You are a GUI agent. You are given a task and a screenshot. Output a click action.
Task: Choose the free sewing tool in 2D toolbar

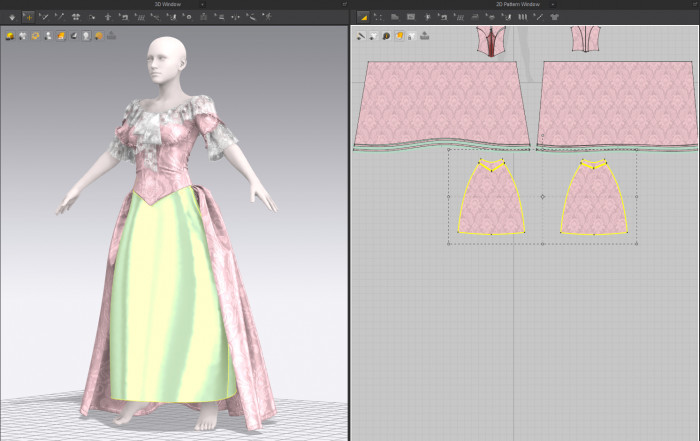pyautogui.click(x=458, y=17)
